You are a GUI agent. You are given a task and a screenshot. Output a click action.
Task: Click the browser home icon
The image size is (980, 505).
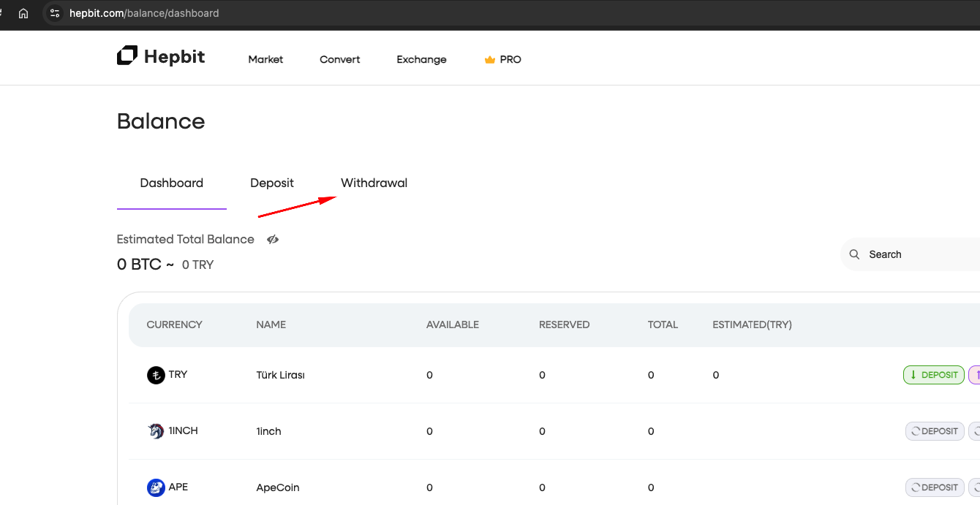(x=23, y=13)
